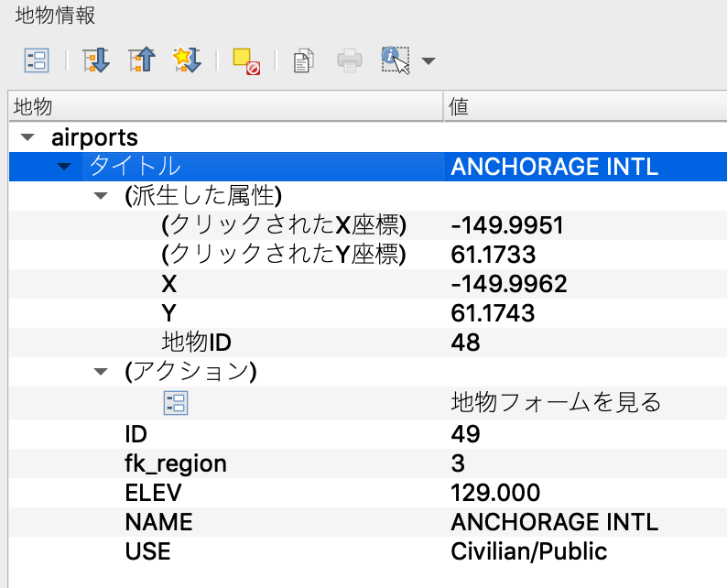The image size is (727, 588).
Task: Collapse the airports layer node
Action: [x=27, y=137]
